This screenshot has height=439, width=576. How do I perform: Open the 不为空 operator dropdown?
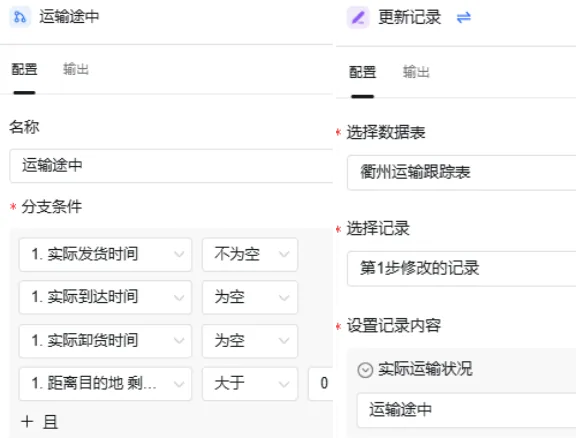[x=250, y=255]
